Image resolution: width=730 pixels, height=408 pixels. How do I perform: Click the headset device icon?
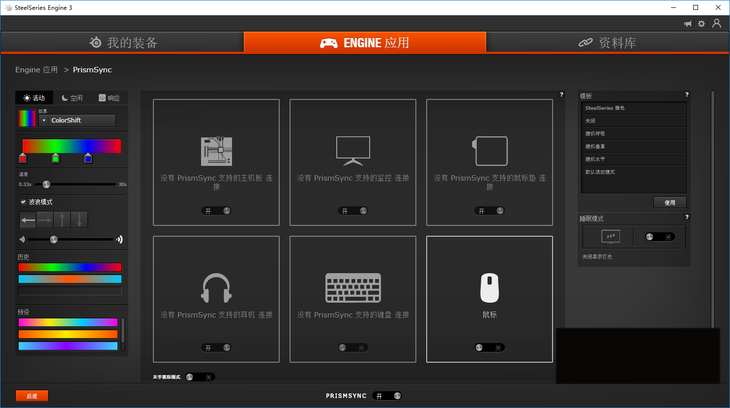[x=216, y=288]
